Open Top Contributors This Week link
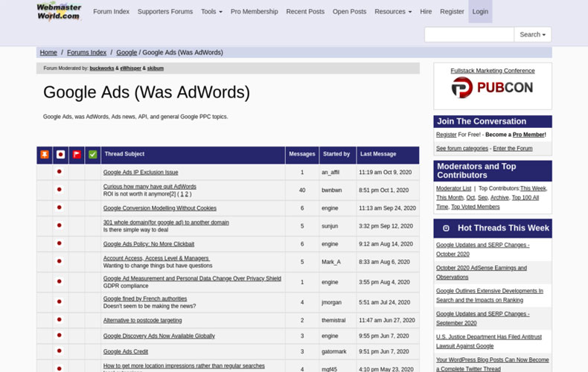Image resolution: width=588 pixels, height=372 pixels. coord(533,188)
